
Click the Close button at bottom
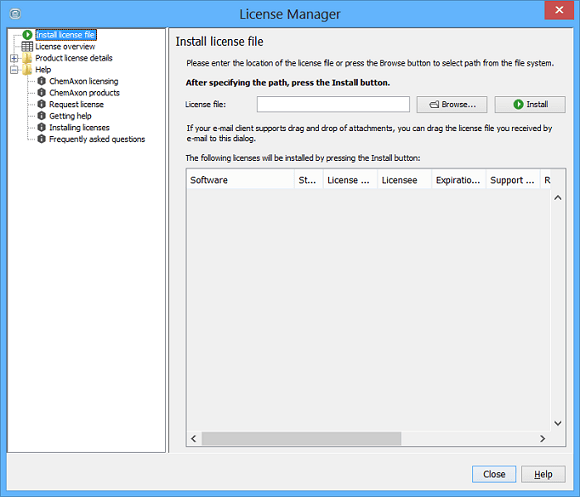[x=494, y=474]
